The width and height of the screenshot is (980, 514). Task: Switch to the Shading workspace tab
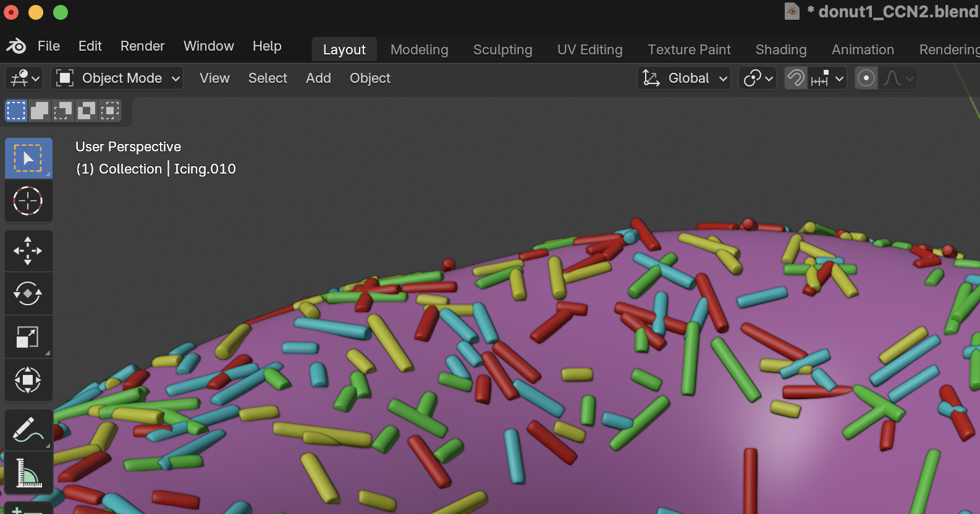(x=781, y=49)
